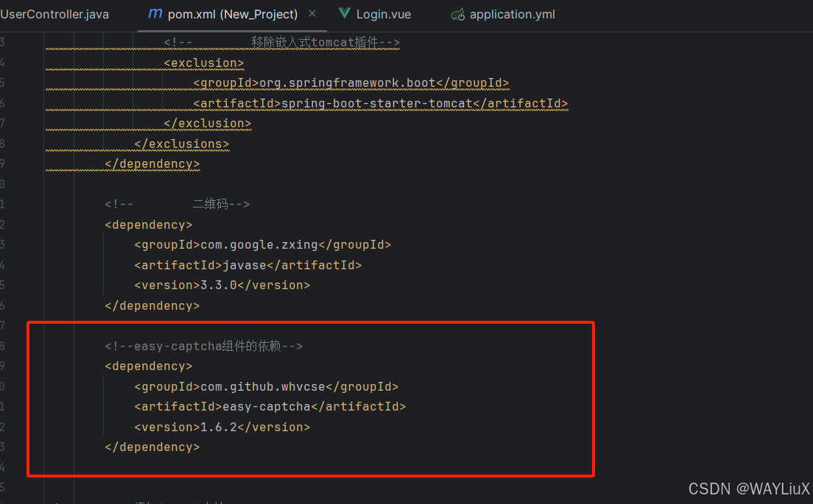Select the application.yml tab
The width and height of the screenshot is (813, 504).
[x=512, y=13]
